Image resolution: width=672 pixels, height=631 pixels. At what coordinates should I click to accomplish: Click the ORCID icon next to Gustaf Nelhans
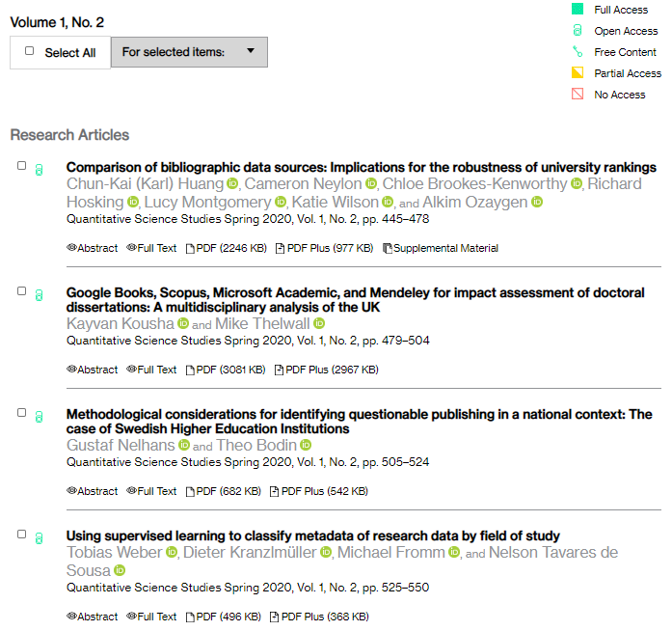click(x=184, y=445)
